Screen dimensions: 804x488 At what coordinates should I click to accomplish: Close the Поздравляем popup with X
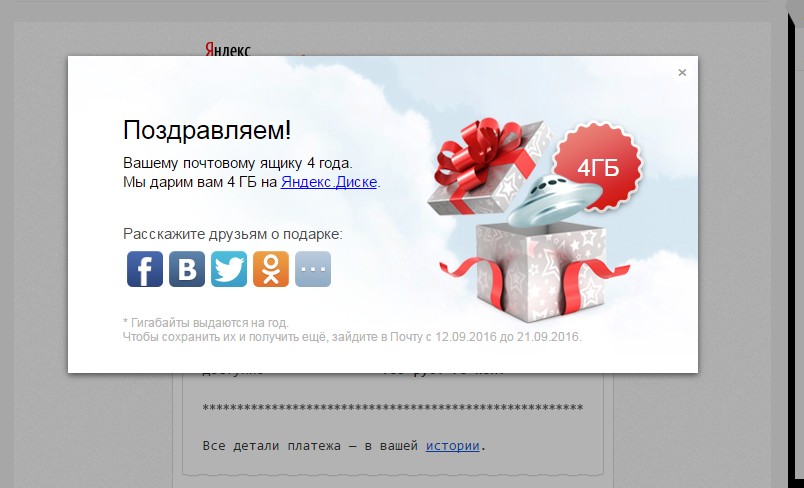click(682, 73)
